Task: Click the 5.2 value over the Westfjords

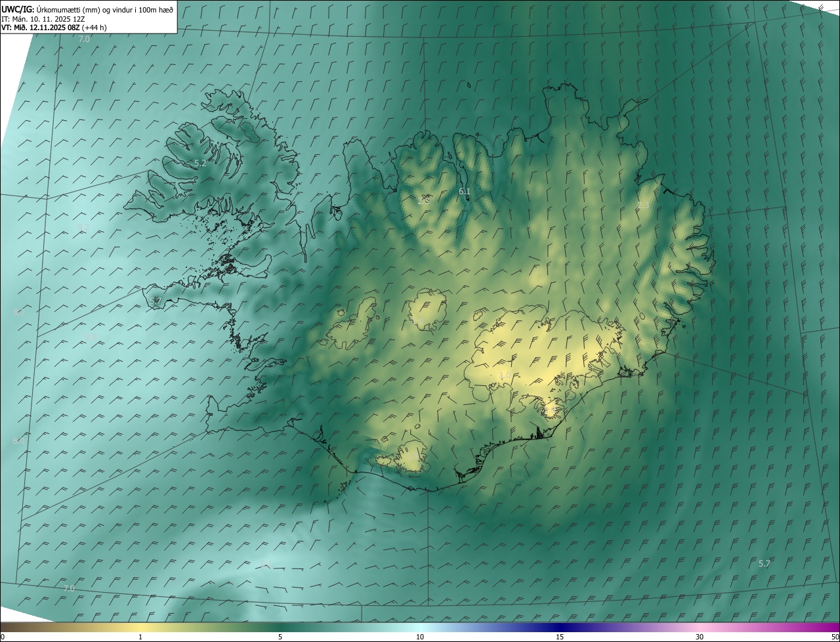Action: (200, 163)
